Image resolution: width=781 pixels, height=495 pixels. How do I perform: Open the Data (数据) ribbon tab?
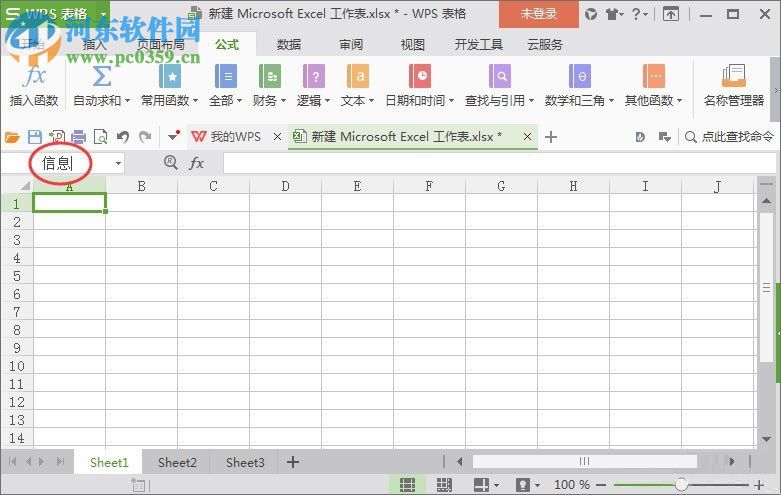tap(289, 45)
